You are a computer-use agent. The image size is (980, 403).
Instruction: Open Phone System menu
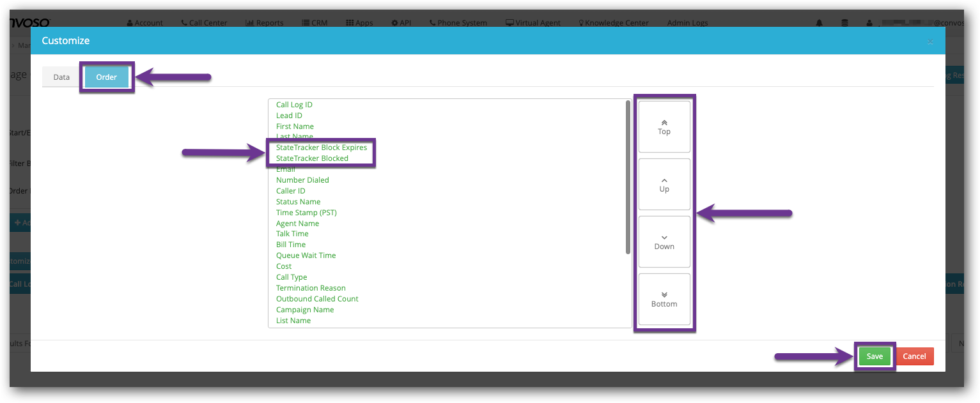pyautogui.click(x=458, y=23)
